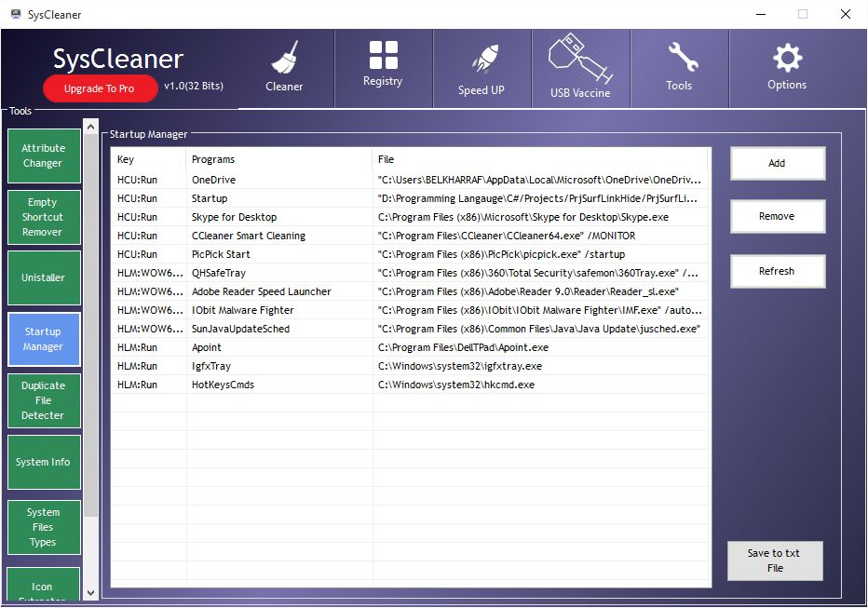Click the Remove button

[x=778, y=216]
